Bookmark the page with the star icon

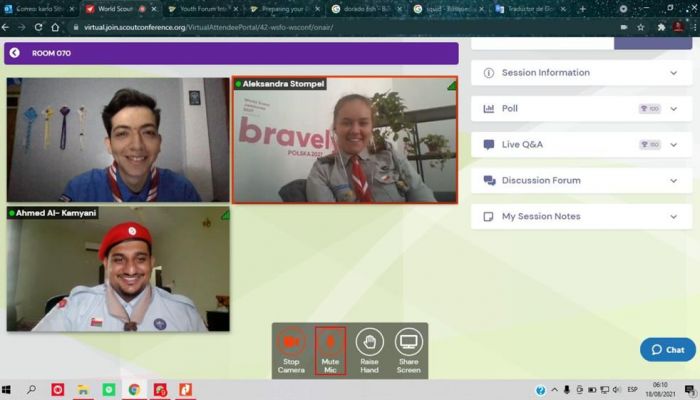(x=641, y=27)
